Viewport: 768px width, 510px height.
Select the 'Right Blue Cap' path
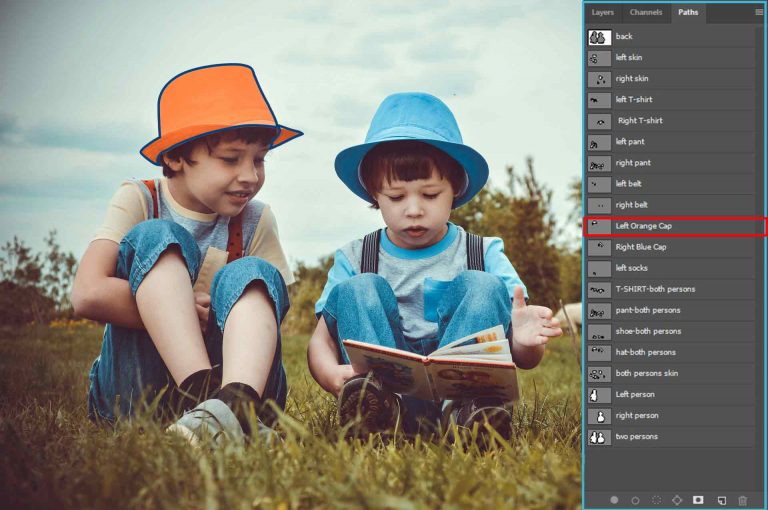(671, 247)
